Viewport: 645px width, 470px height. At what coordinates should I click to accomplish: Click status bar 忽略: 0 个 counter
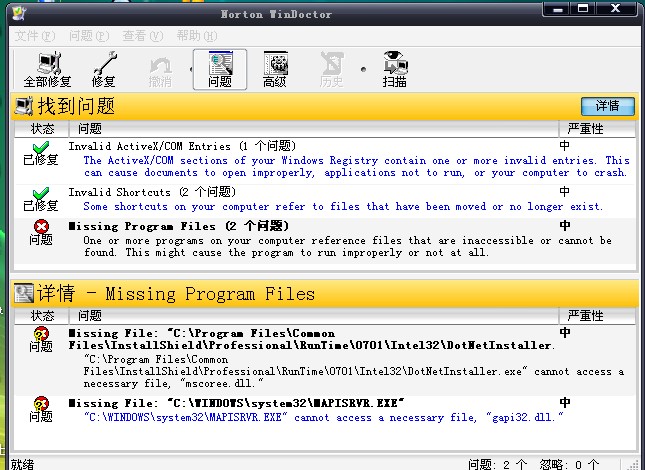click(569, 465)
